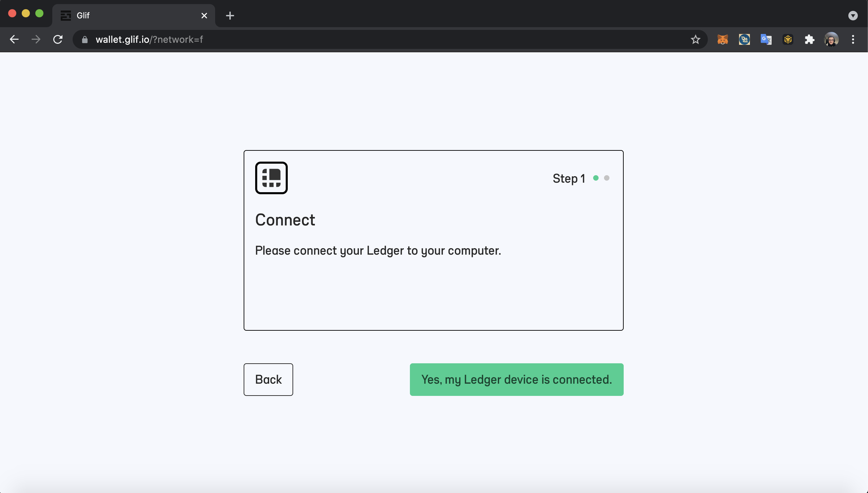
Task: Confirm Ledger device is connected
Action: click(516, 379)
